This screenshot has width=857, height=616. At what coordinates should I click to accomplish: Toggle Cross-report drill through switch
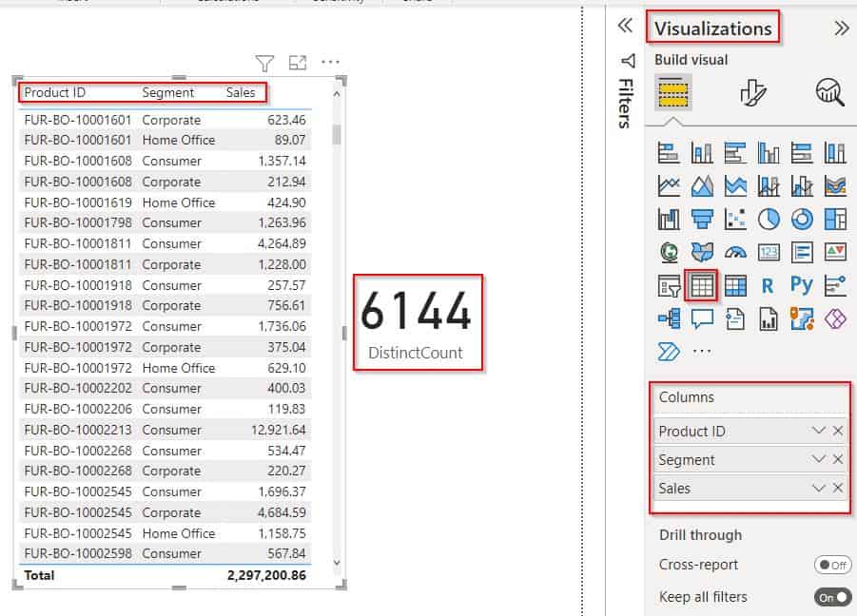click(832, 565)
